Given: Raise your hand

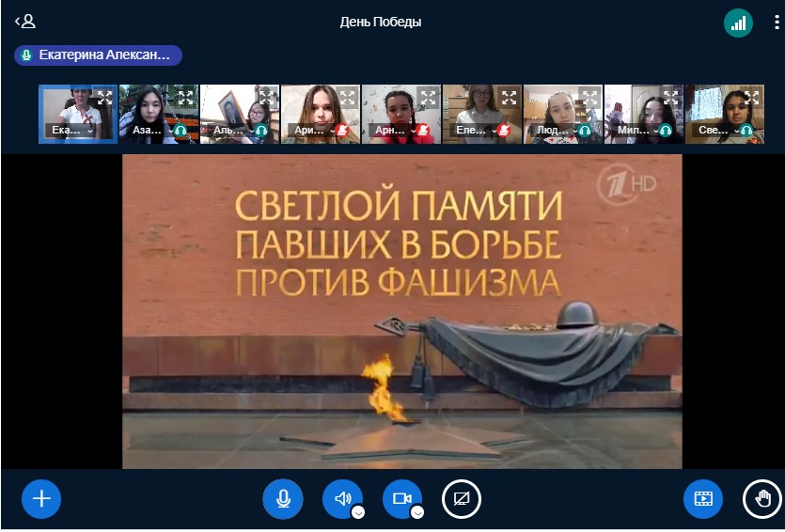Looking at the screenshot, I should (x=762, y=499).
